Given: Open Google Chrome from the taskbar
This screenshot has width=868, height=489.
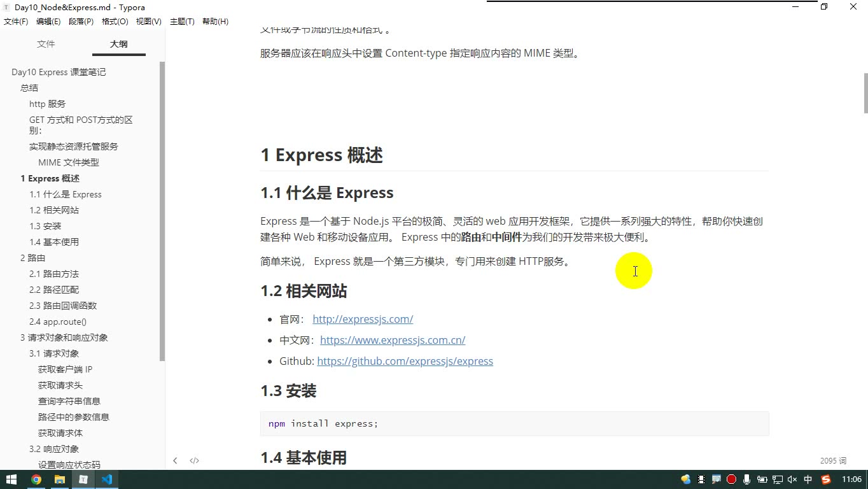Looking at the screenshot, I should tap(36, 479).
